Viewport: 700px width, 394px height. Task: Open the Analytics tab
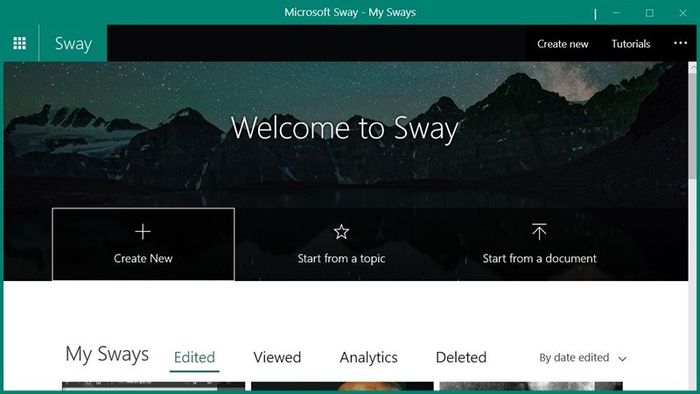(368, 357)
